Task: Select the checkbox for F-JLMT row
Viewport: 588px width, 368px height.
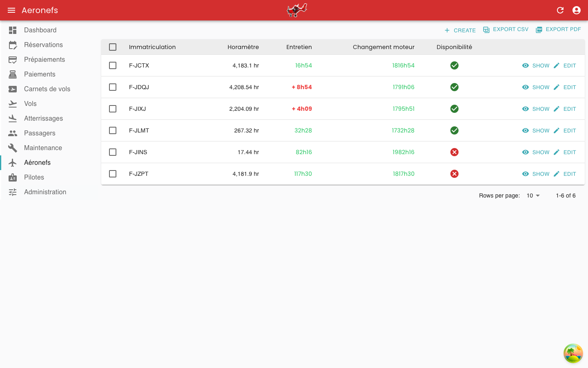Action: pyautogui.click(x=113, y=130)
